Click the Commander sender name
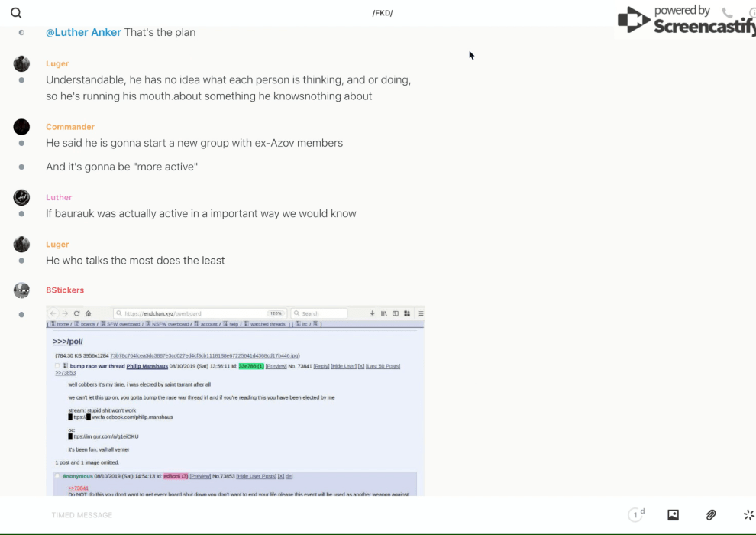 click(70, 127)
